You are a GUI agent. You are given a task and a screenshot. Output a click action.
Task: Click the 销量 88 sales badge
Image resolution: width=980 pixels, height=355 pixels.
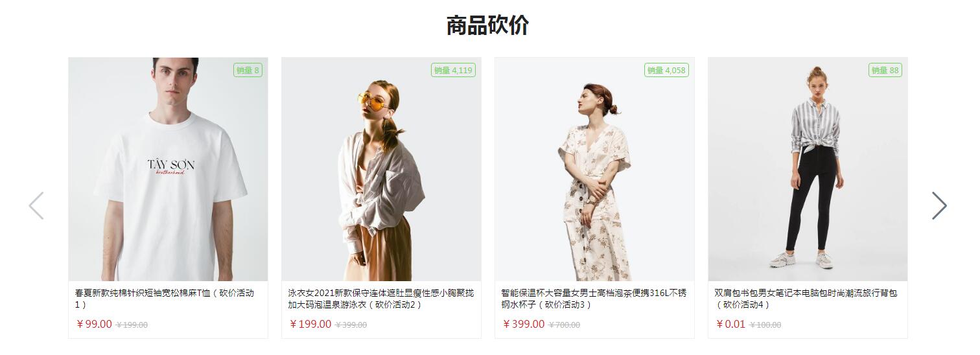[x=885, y=70]
